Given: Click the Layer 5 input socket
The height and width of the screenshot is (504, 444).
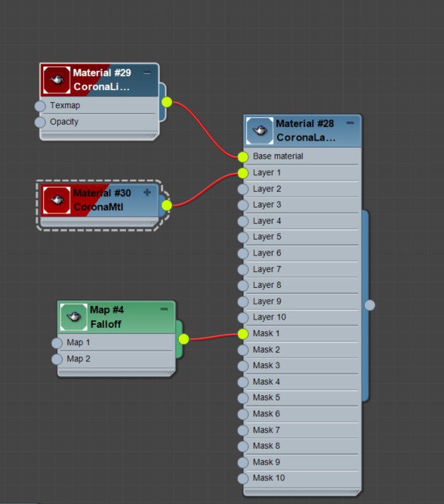Looking at the screenshot, I should click(243, 237).
